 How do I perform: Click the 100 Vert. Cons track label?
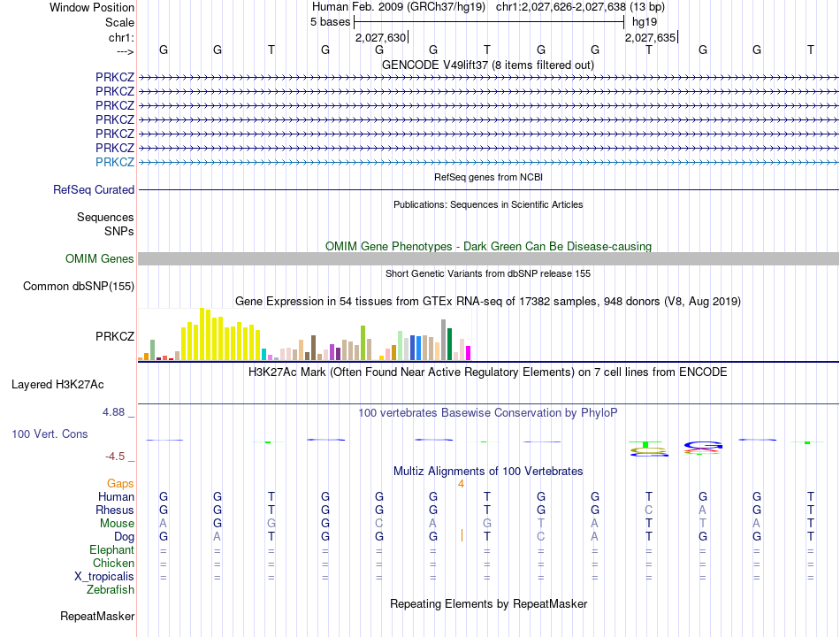(x=50, y=434)
